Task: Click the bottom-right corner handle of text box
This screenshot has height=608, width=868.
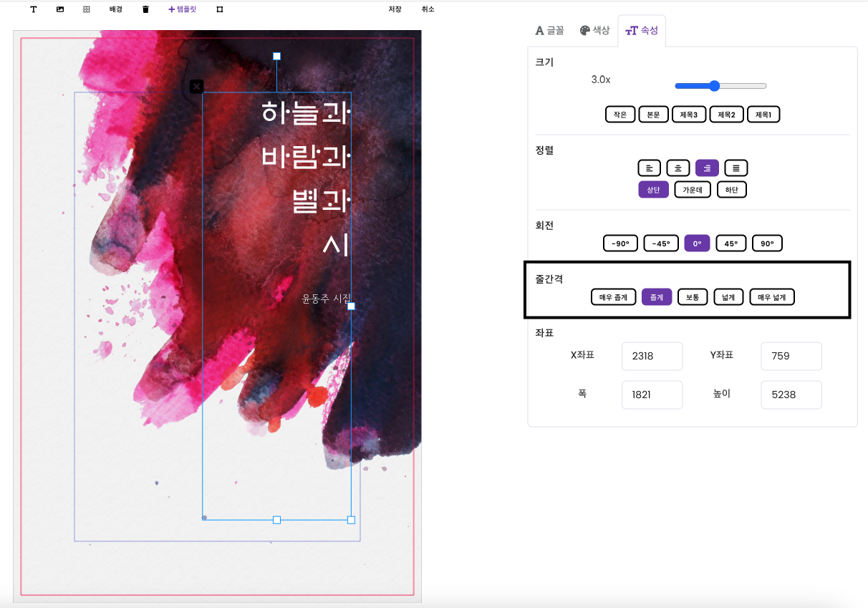Action: [x=351, y=520]
